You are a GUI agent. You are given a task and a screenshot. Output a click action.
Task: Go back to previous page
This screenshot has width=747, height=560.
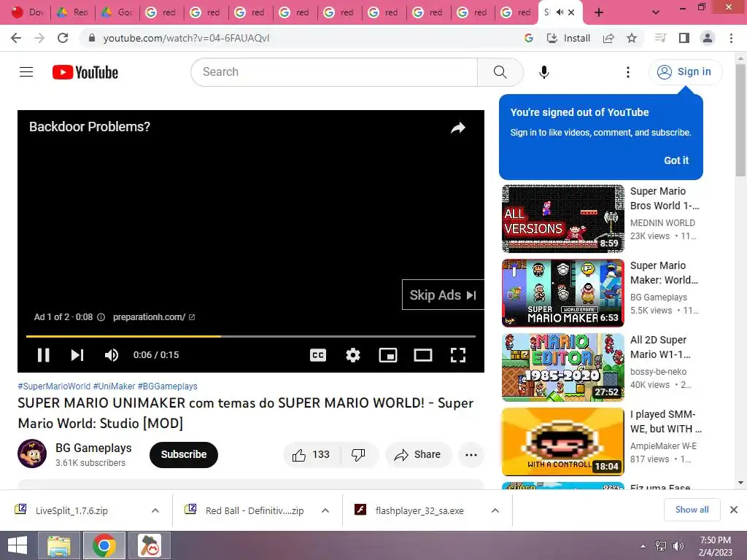pyautogui.click(x=16, y=38)
